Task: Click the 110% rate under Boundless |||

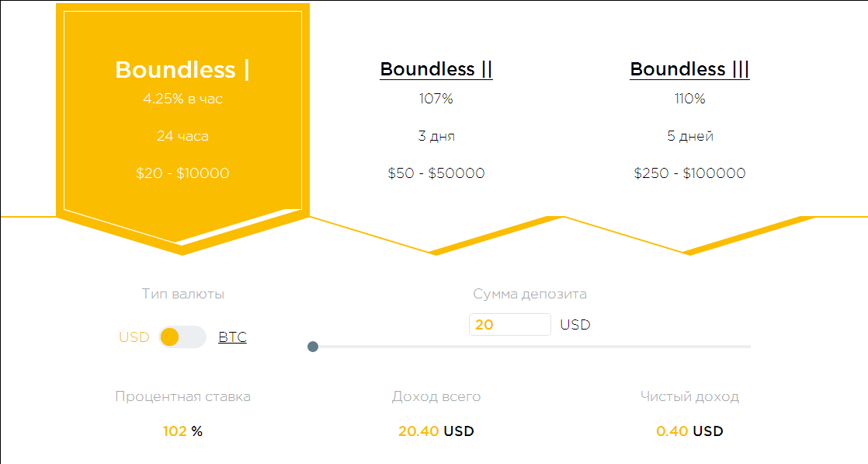Action: pyautogui.click(x=689, y=99)
